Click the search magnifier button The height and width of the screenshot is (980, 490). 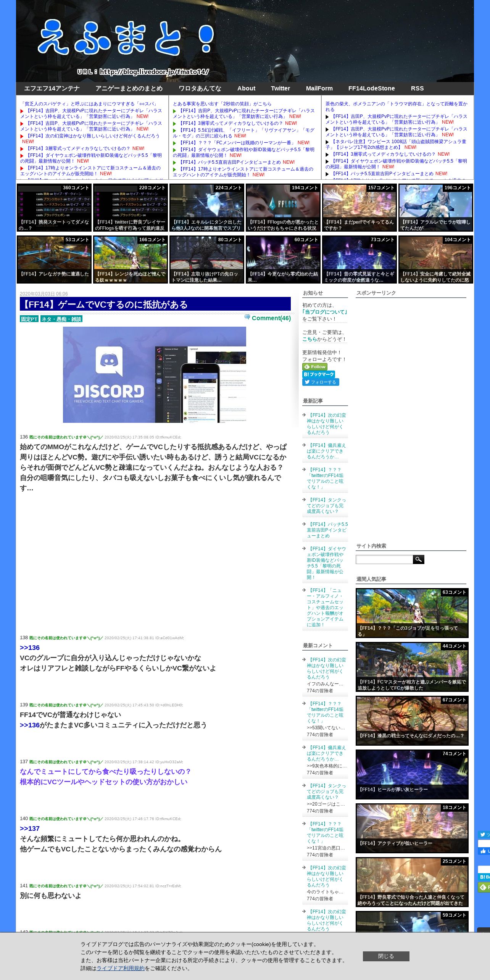pos(419,559)
